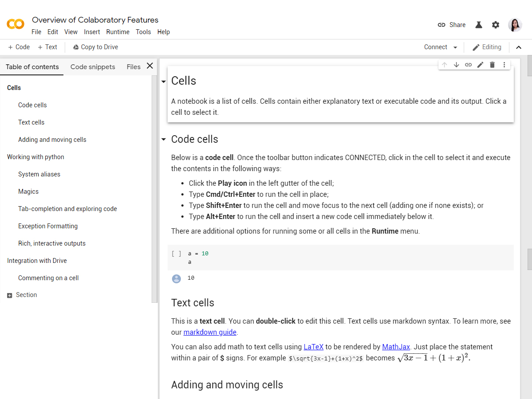Collapse the header with the chevron
532x399 pixels.
coord(519,47)
